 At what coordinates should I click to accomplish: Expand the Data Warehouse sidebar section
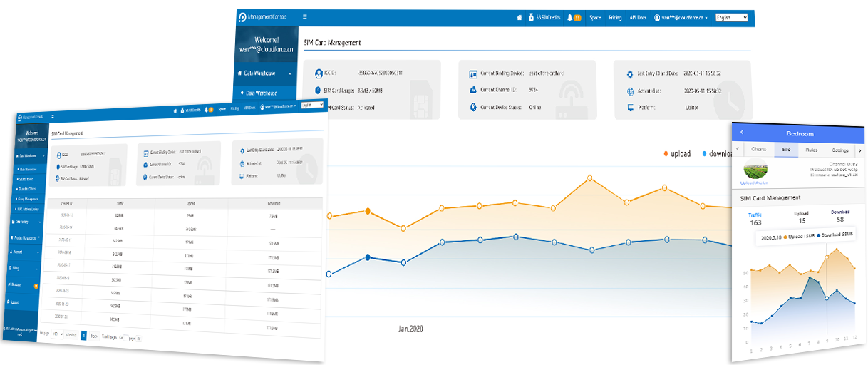264,73
